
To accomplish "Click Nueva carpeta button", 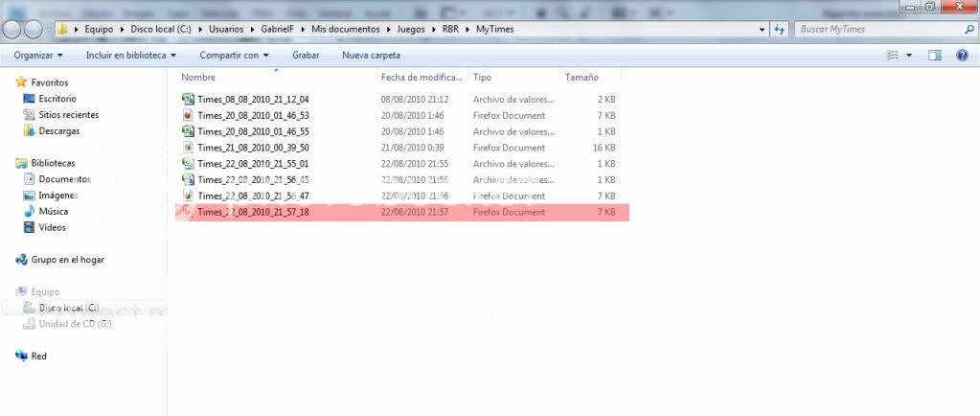I will coord(372,55).
